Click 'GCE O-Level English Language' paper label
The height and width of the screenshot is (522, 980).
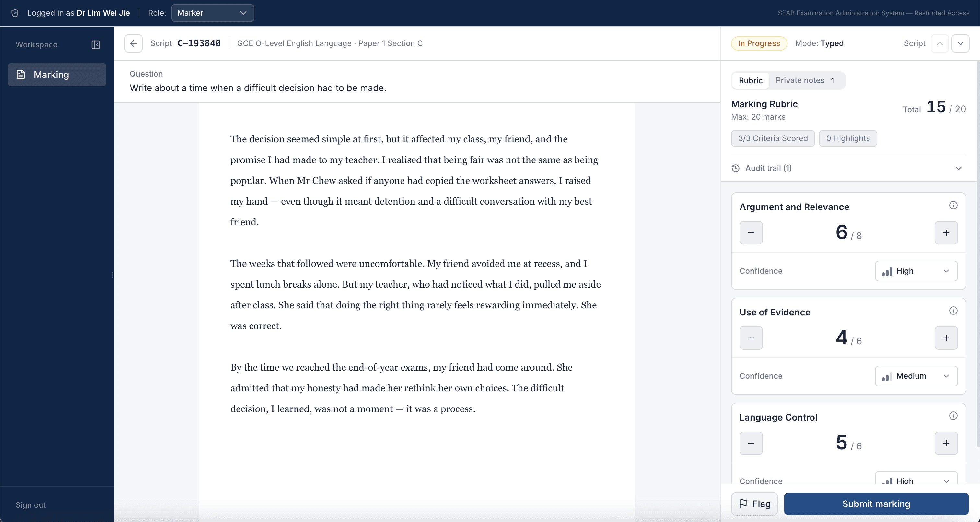pos(330,43)
